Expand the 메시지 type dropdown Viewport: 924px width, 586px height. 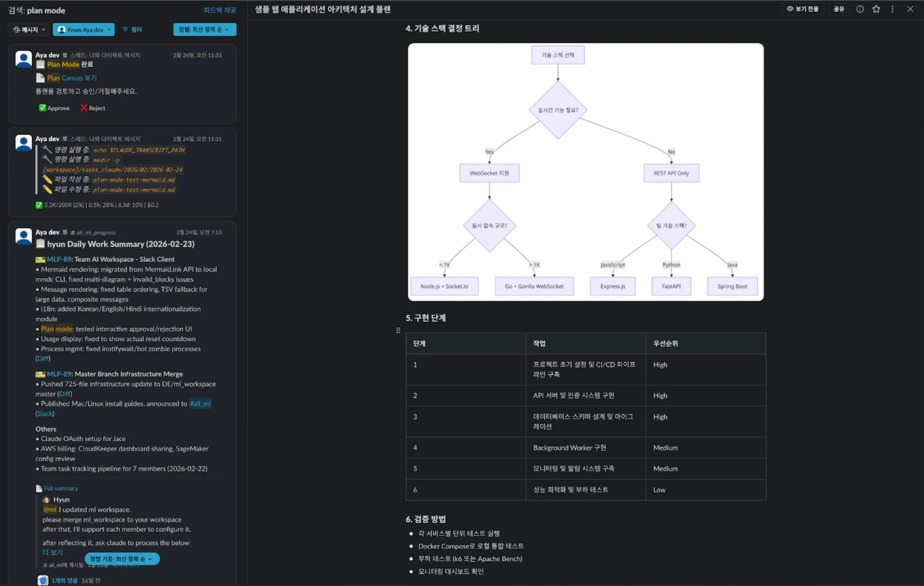point(29,29)
